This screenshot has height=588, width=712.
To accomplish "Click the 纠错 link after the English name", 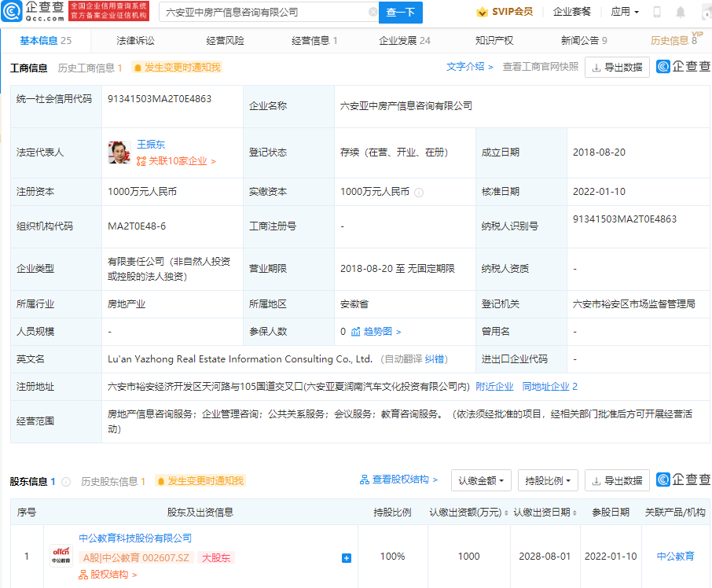I will click(435, 359).
